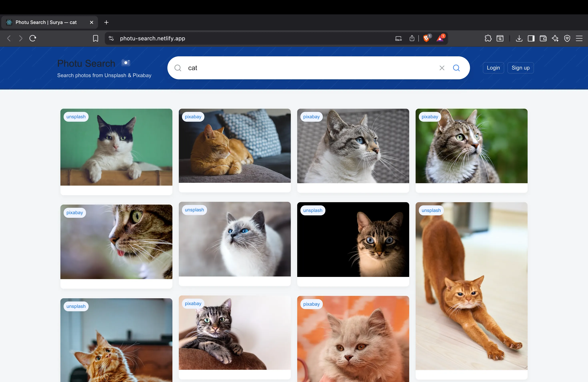Open Brave Shields lion icon

[426, 38]
